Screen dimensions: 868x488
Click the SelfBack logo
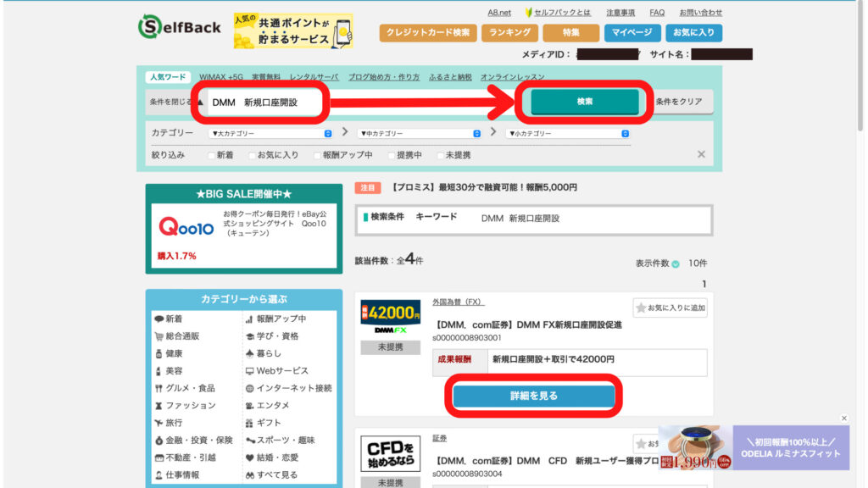[180, 27]
